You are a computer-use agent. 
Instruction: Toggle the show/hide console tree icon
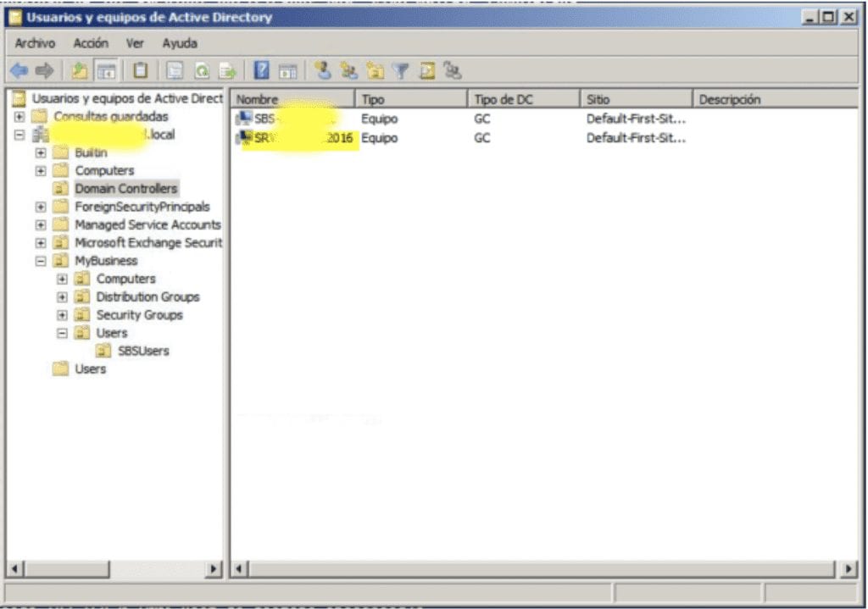[106, 71]
